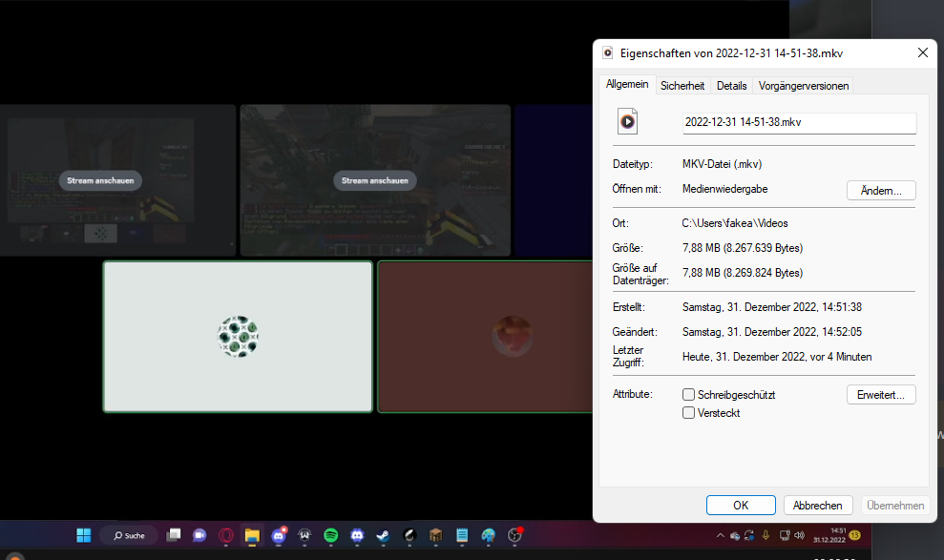Open the Erweitert... attributes dialog
Screen dimensions: 944x560
point(881,394)
